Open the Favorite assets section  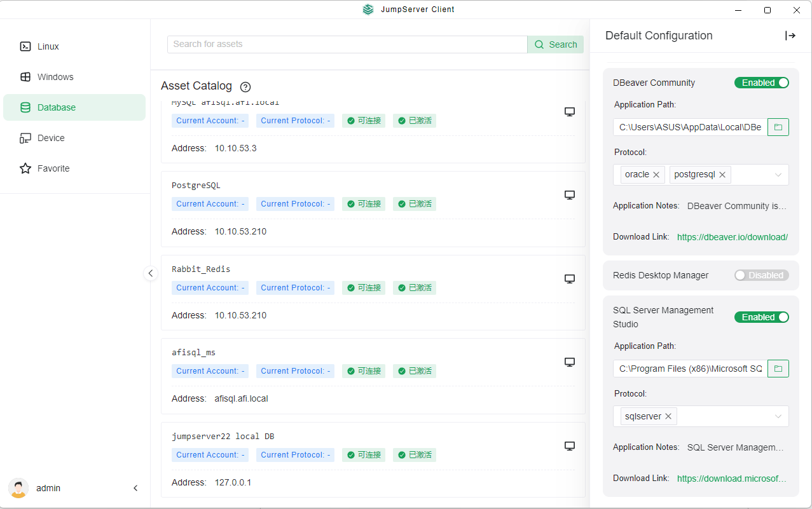point(74,168)
